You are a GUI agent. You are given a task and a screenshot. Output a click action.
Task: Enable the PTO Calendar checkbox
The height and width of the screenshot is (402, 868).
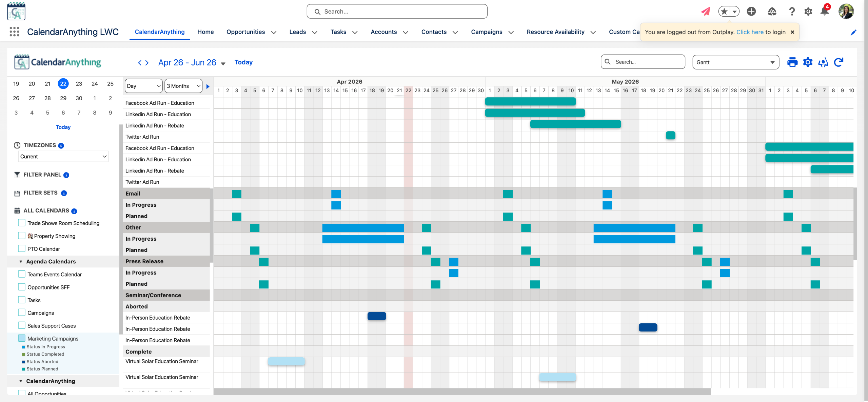point(22,248)
